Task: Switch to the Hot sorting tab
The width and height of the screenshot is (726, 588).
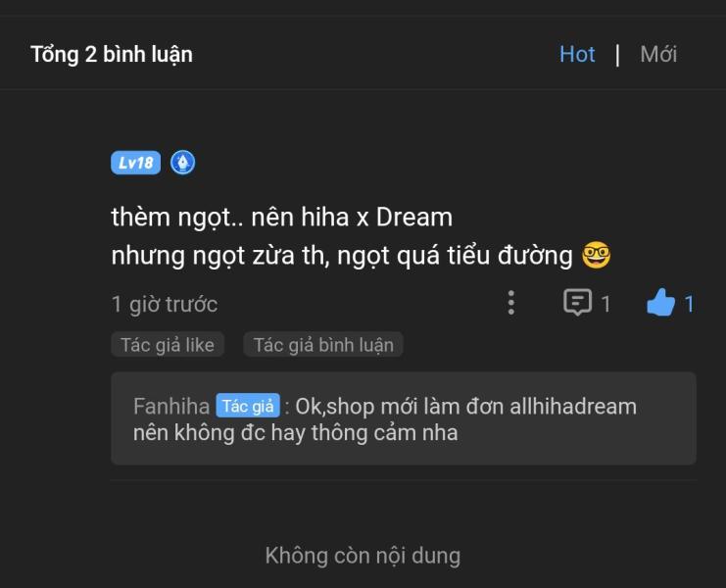Action: pyautogui.click(x=577, y=54)
